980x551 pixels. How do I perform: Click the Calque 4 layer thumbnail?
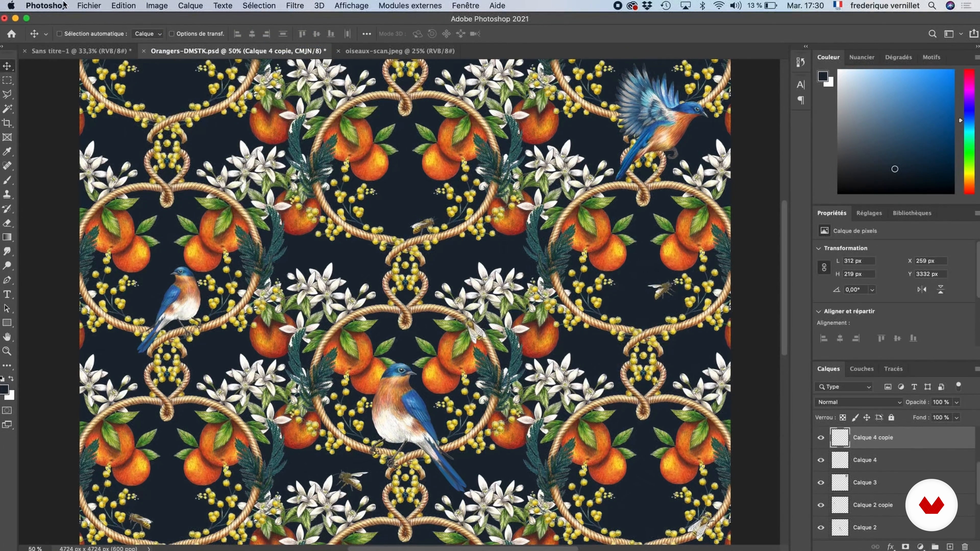(840, 460)
